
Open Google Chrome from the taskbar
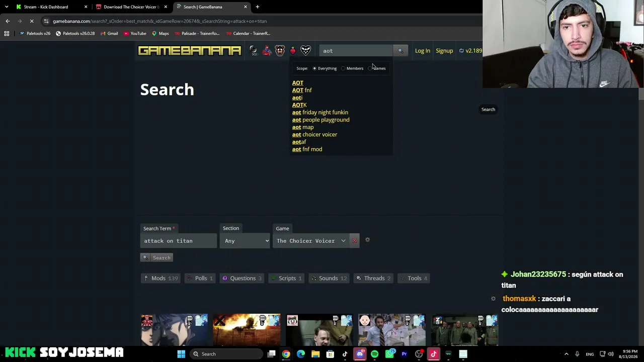tap(286, 354)
